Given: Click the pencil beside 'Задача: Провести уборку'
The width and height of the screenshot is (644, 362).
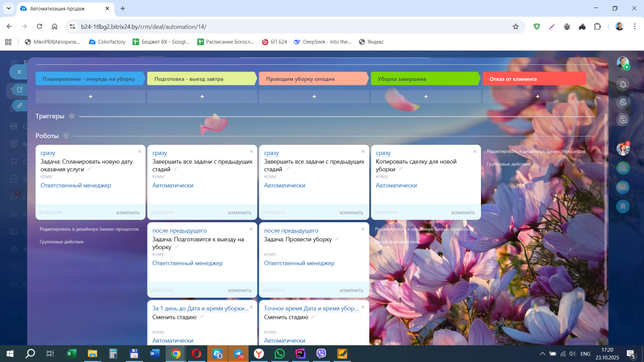Looking at the screenshot, I should tap(337, 239).
